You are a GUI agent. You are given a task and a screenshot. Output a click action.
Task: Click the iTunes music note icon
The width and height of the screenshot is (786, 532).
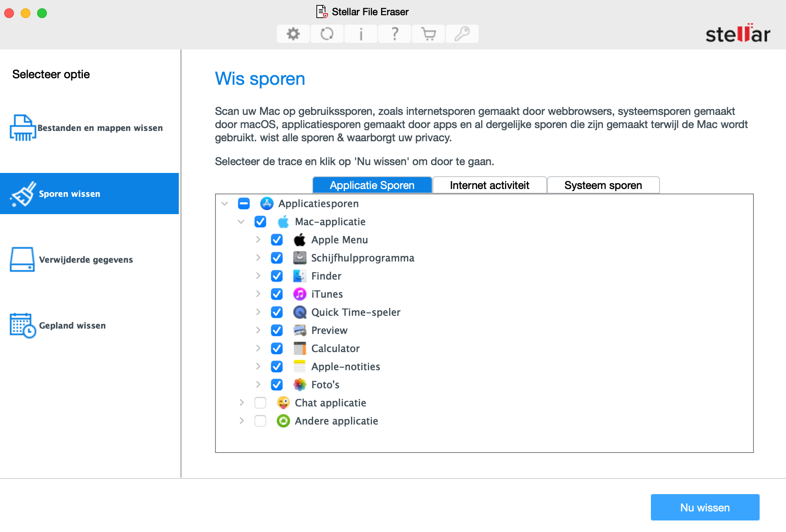[x=300, y=294]
